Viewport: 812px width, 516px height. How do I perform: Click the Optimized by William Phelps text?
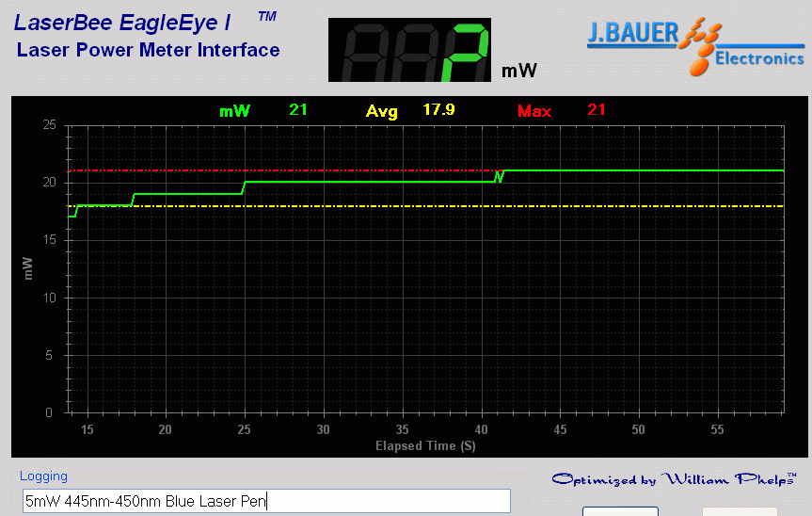pyautogui.click(x=675, y=479)
